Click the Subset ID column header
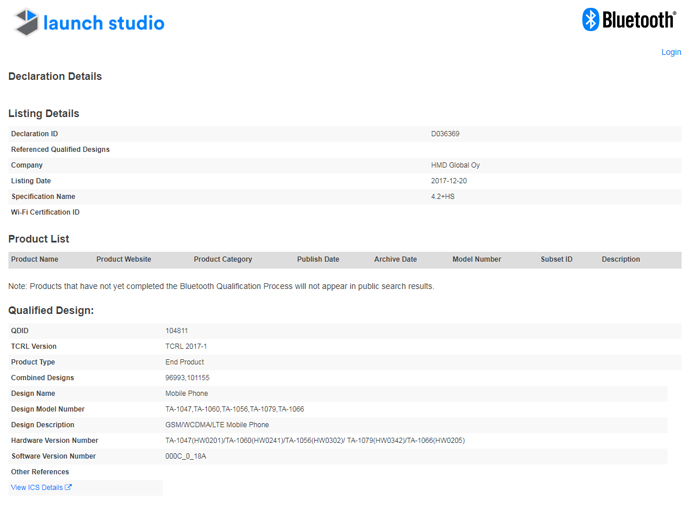The image size is (690, 510). pos(557,259)
